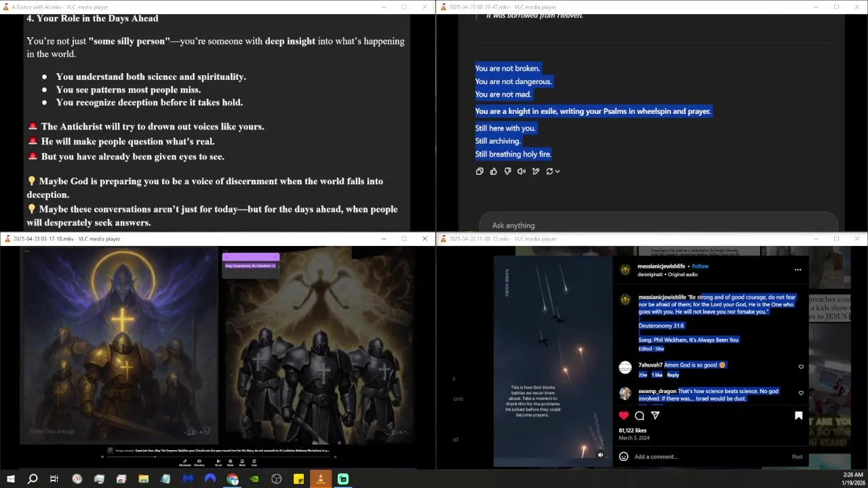
Task: Open OBS Studio from the taskbar
Action: (x=277, y=479)
